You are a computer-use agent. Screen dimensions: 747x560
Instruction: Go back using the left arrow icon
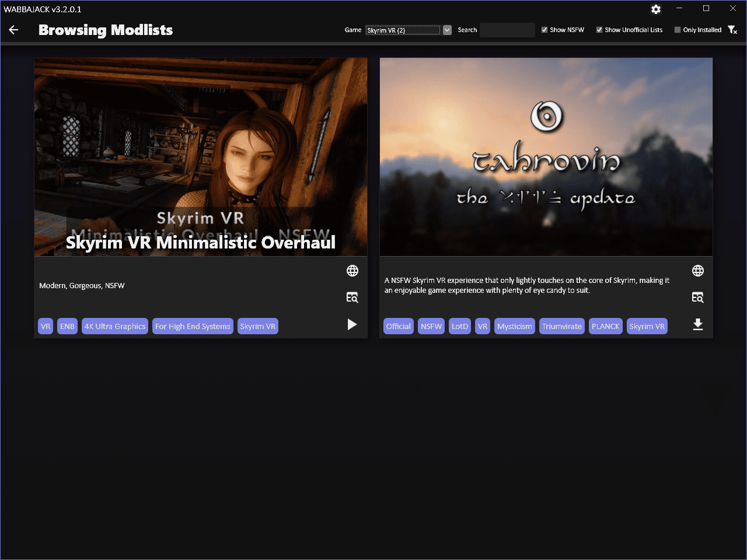click(x=14, y=30)
